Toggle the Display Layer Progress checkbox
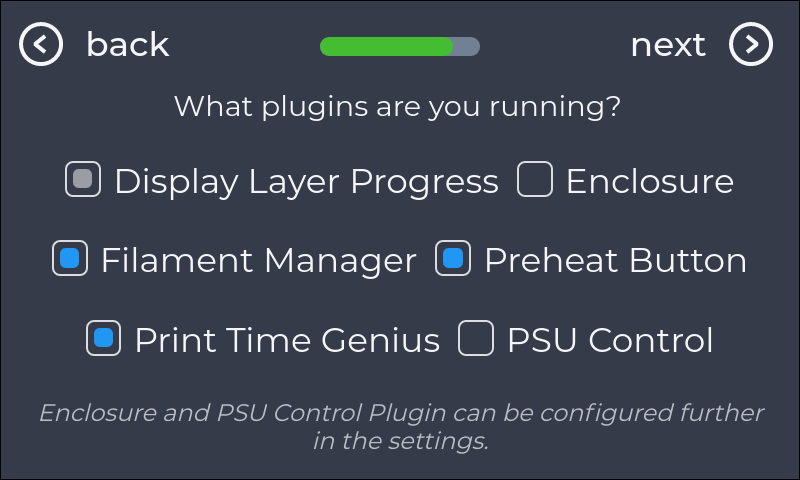This screenshot has height=480, width=800. (83, 180)
